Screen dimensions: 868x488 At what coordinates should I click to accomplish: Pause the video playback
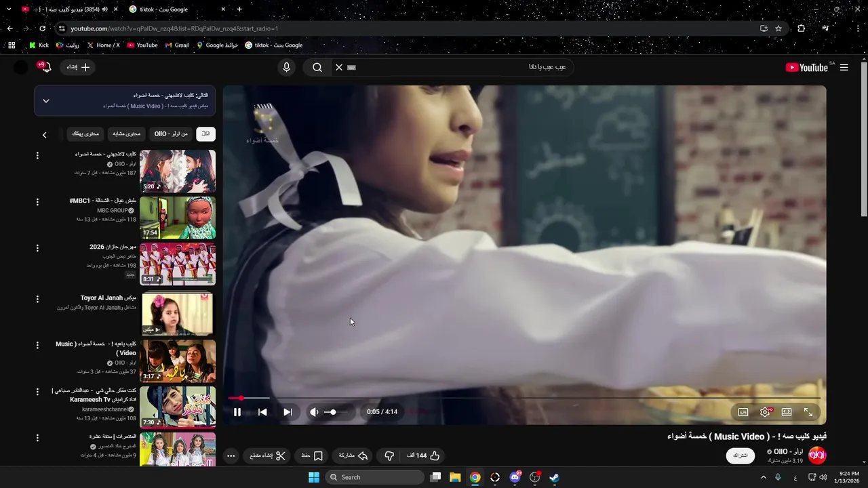pyautogui.click(x=237, y=412)
